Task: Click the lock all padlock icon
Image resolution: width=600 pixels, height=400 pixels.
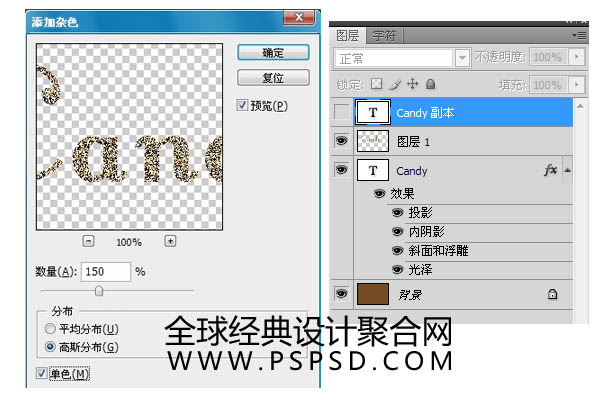Action: click(430, 84)
